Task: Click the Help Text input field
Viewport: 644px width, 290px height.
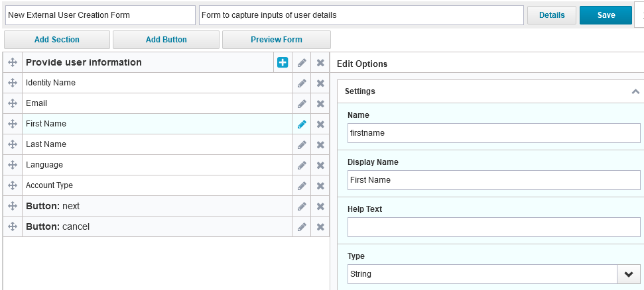Action: coord(493,227)
